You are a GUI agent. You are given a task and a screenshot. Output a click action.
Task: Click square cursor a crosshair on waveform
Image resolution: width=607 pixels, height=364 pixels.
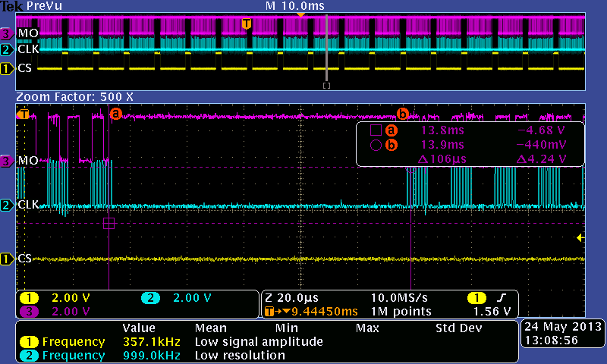[109, 223]
